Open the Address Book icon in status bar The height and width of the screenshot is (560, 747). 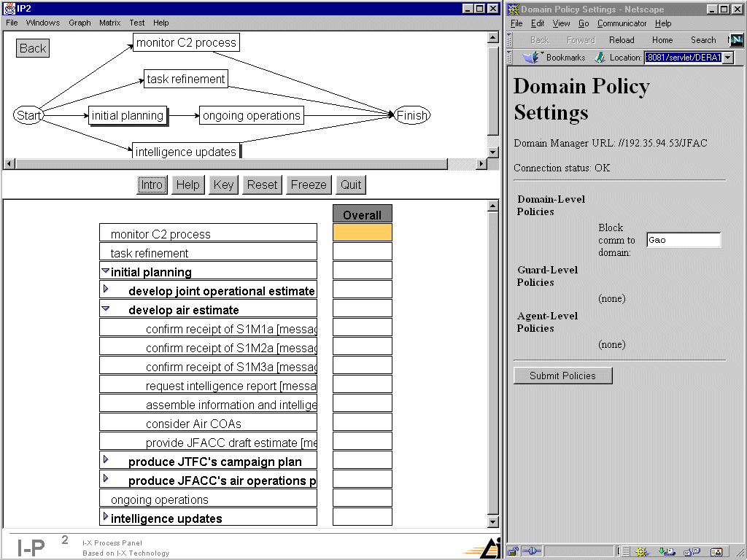click(x=716, y=551)
